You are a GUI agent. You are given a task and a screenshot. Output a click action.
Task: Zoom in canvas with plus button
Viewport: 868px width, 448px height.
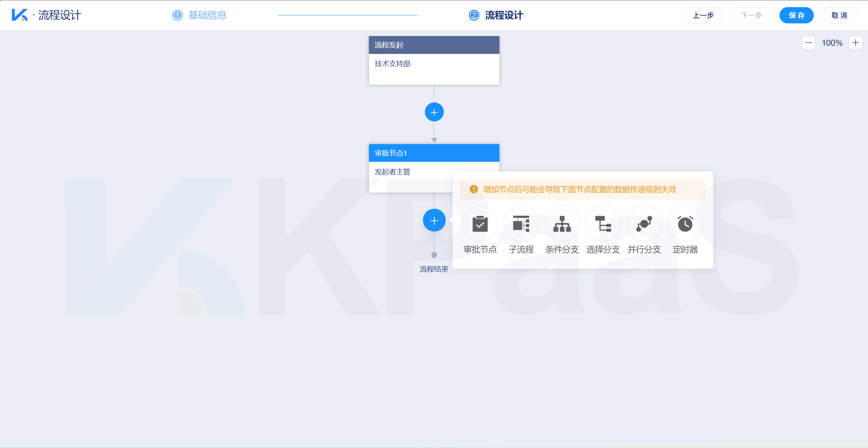point(855,43)
